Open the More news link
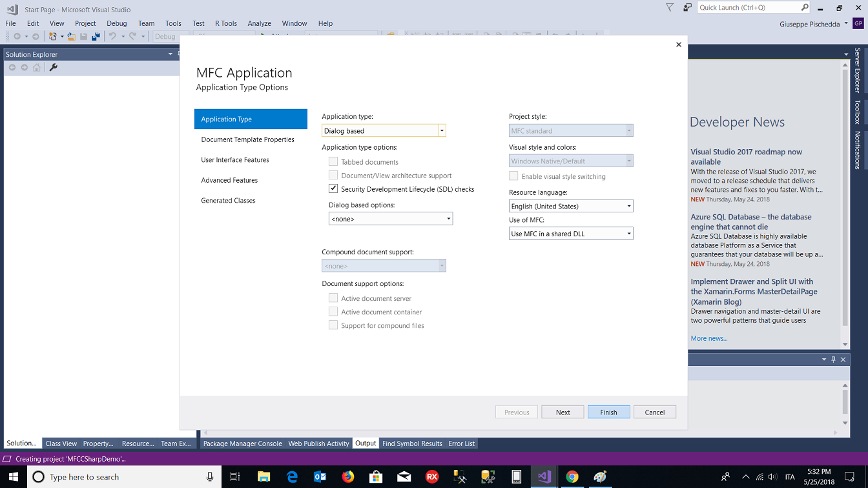This screenshot has width=868, height=488. tap(708, 338)
